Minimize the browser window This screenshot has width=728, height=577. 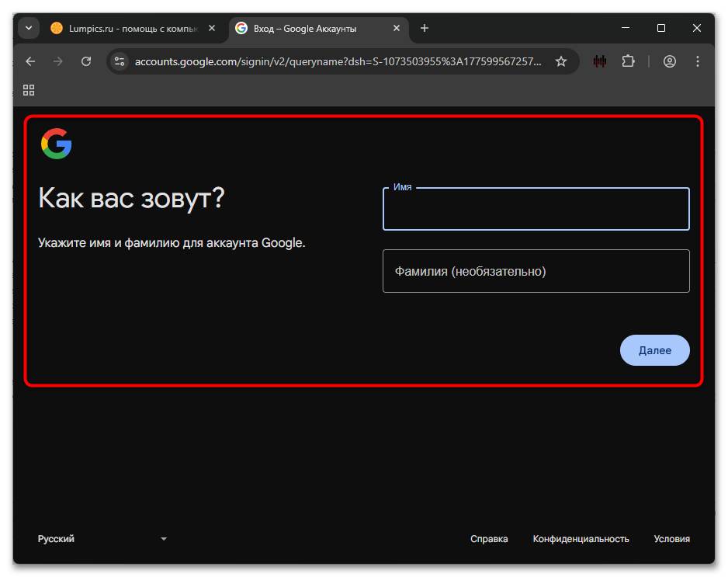[x=626, y=28]
